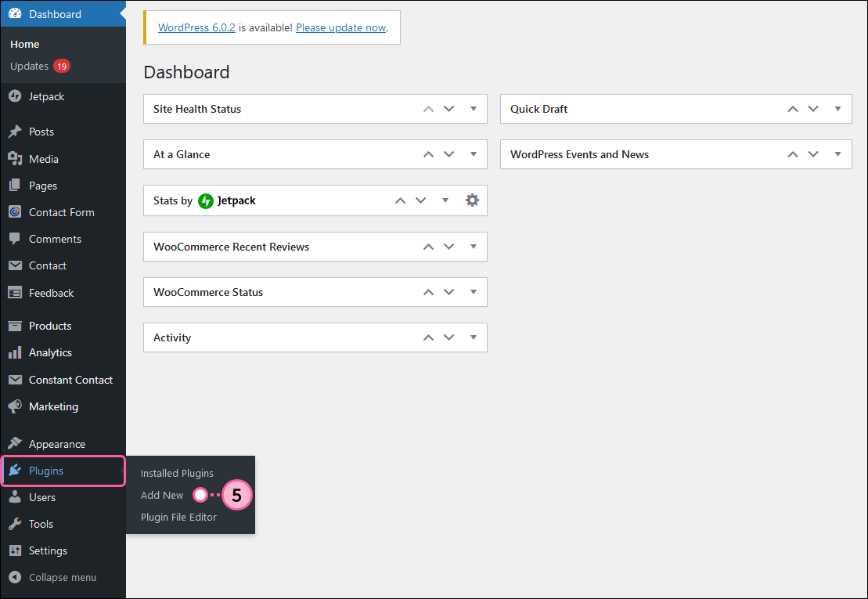Click the Settings sliders icon
This screenshot has width=868, height=599.
click(x=15, y=550)
